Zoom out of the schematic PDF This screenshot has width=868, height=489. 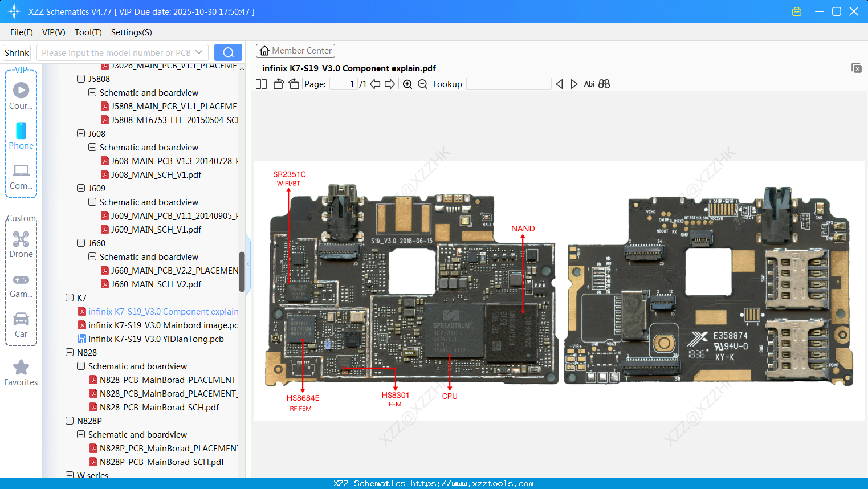(422, 84)
